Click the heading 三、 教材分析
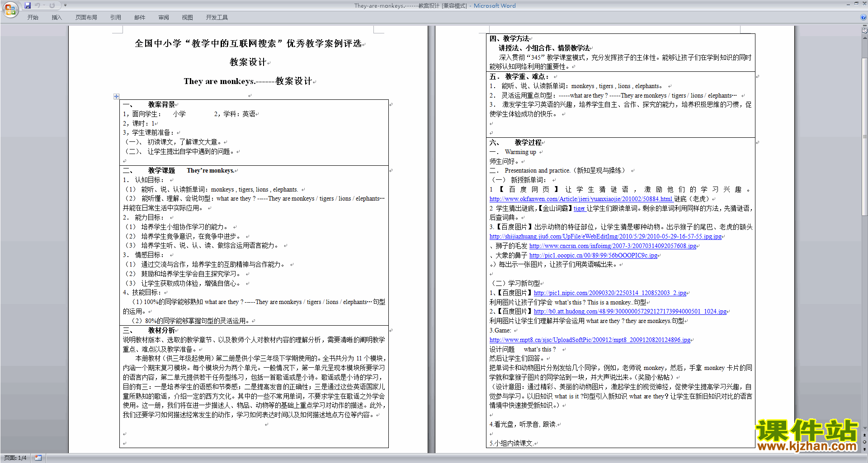The height and width of the screenshot is (463, 868). [149, 330]
